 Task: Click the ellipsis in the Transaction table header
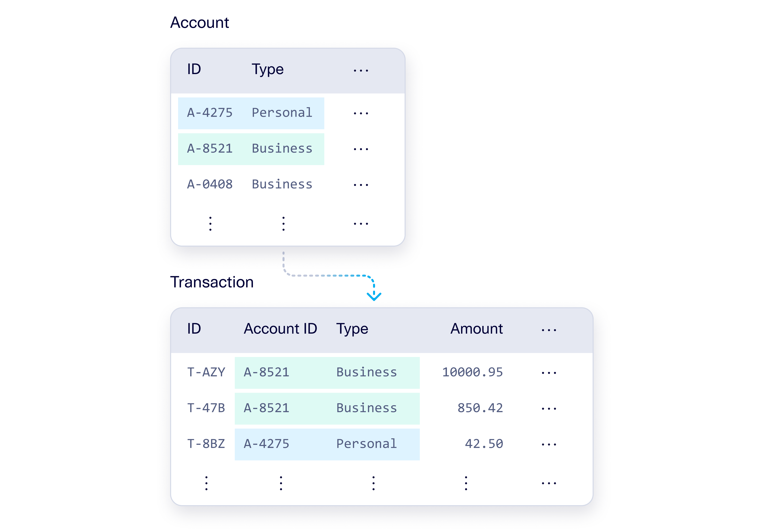pos(548,330)
